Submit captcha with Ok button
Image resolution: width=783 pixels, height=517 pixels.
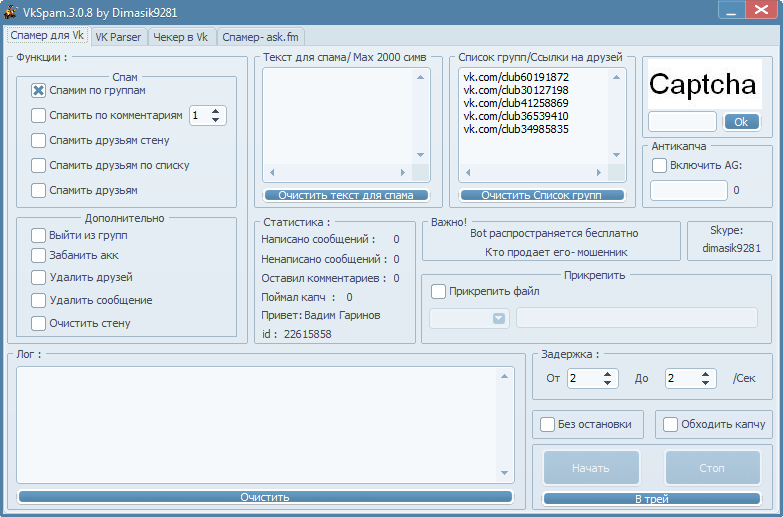pos(742,122)
